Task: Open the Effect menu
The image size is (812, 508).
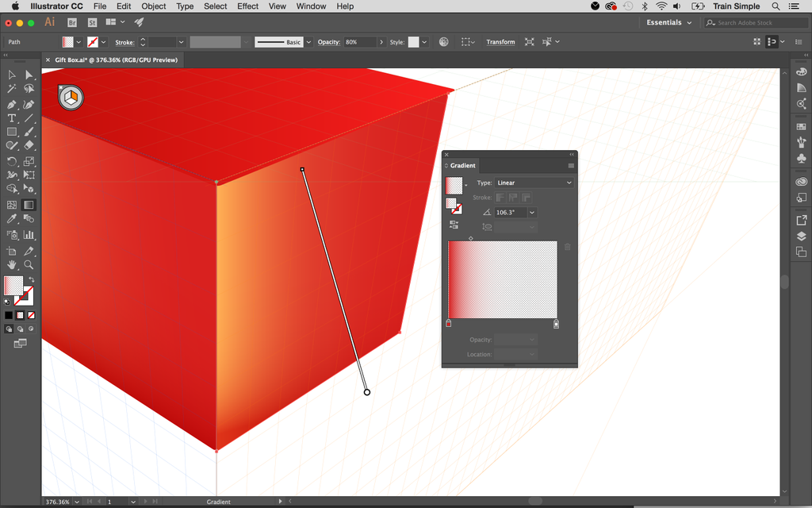Action: pos(247,6)
